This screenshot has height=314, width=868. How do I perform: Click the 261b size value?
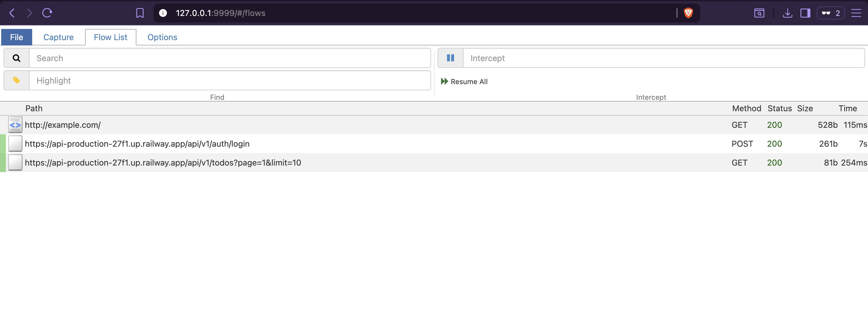coord(828,143)
